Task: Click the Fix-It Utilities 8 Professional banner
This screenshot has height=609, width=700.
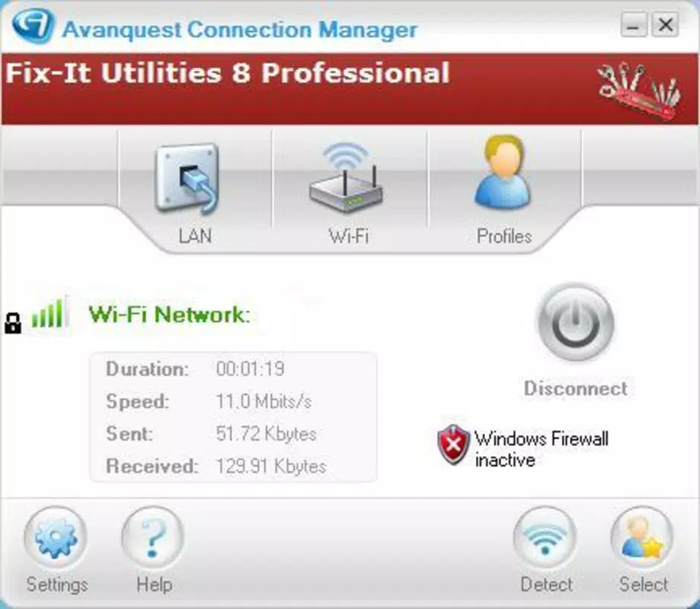Action: [350, 89]
